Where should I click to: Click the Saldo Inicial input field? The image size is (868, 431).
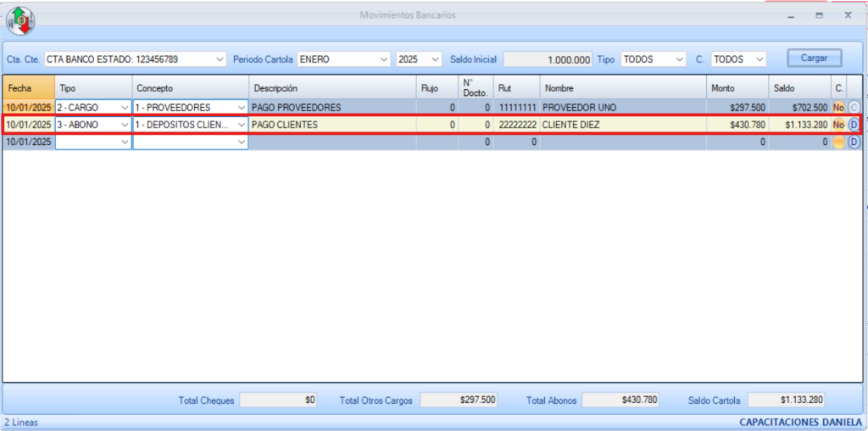[548, 59]
